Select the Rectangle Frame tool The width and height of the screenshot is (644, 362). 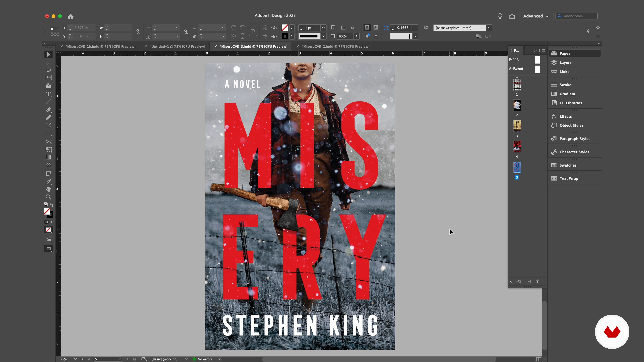pyautogui.click(x=48, y=125)
